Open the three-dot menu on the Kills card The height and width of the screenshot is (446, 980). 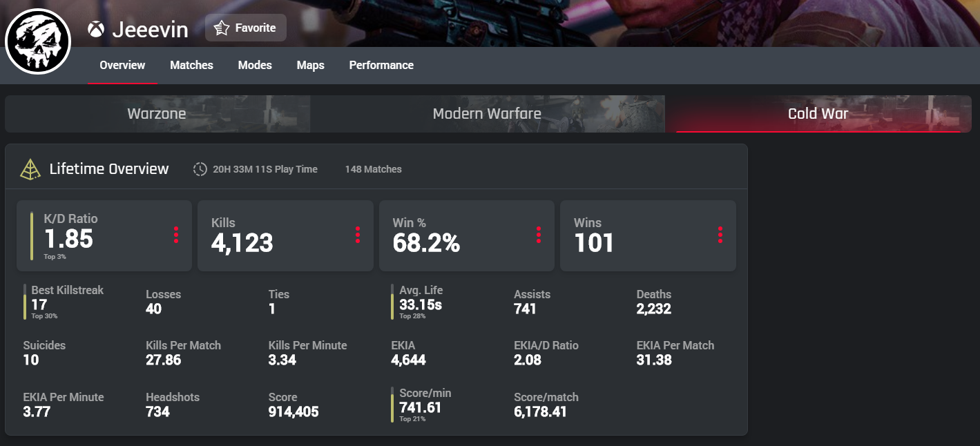[x=358, y=235]
